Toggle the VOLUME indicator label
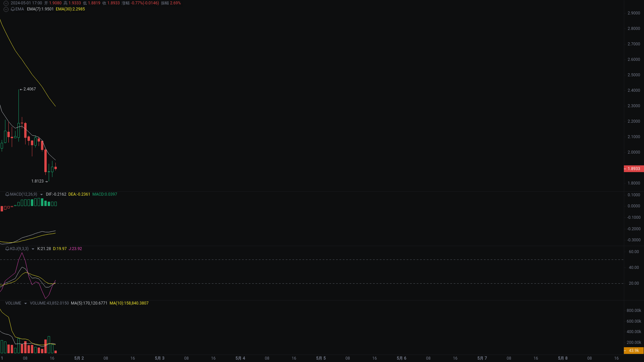 click(x=13, y=303)
